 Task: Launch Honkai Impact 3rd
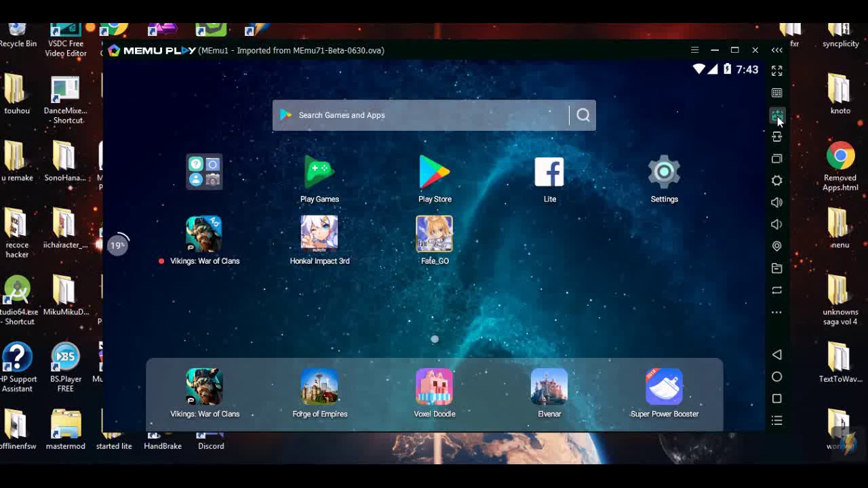coord(319,240)
